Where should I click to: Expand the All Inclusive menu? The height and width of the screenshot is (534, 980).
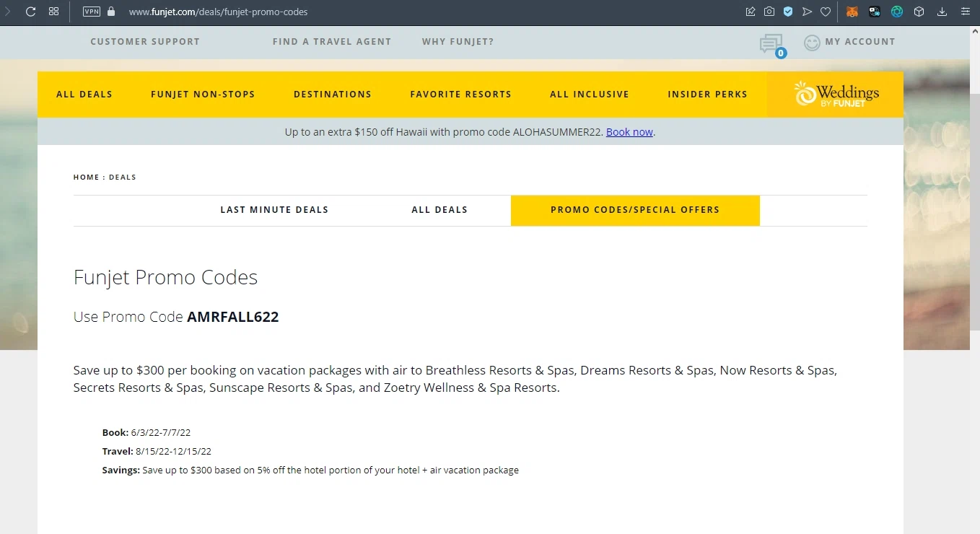point(590,95)
